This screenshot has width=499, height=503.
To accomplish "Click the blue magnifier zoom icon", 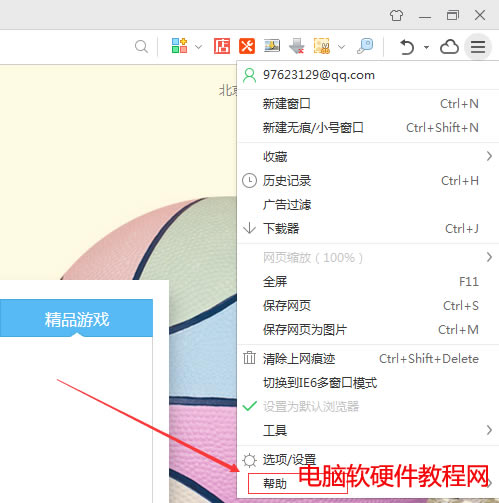I will (x=365, y=46).
